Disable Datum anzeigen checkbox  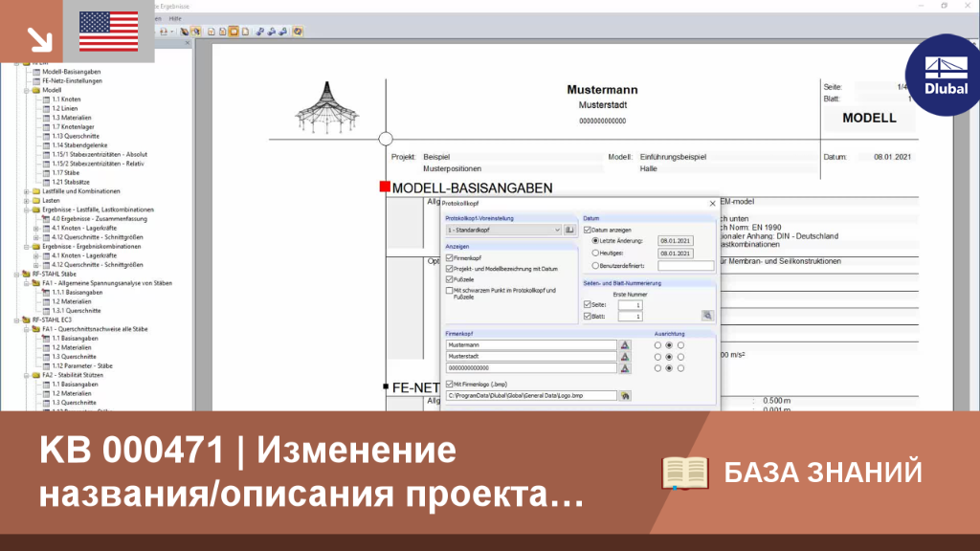[587, 230]
